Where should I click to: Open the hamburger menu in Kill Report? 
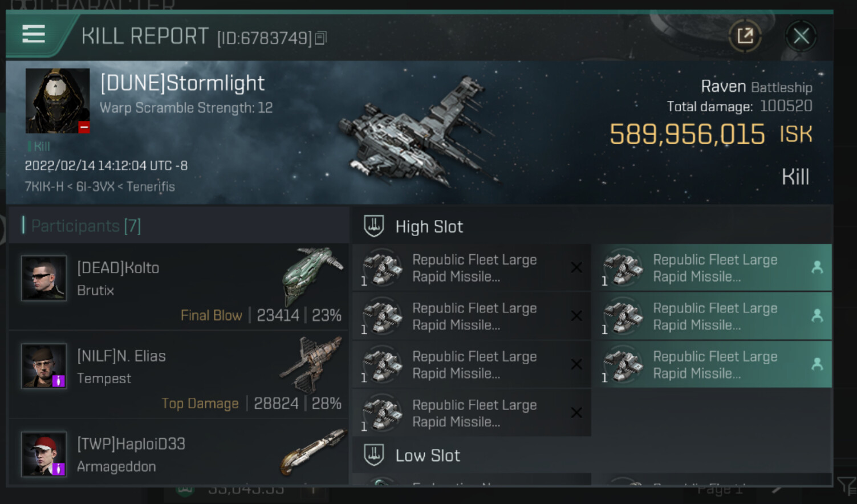[34, 35]
